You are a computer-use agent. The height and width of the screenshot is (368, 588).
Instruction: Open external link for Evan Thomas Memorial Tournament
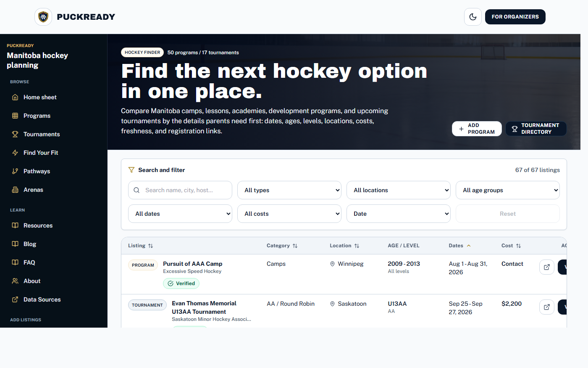(x=547, y=307)
